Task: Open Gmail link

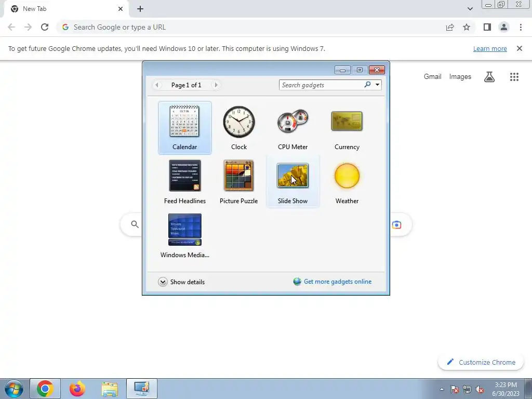Action: [x=433, y=77]
